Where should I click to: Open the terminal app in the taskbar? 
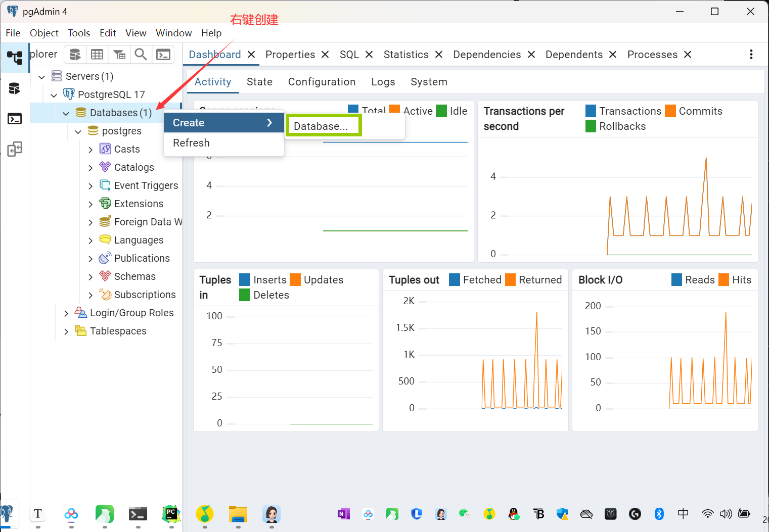[138, 514]
